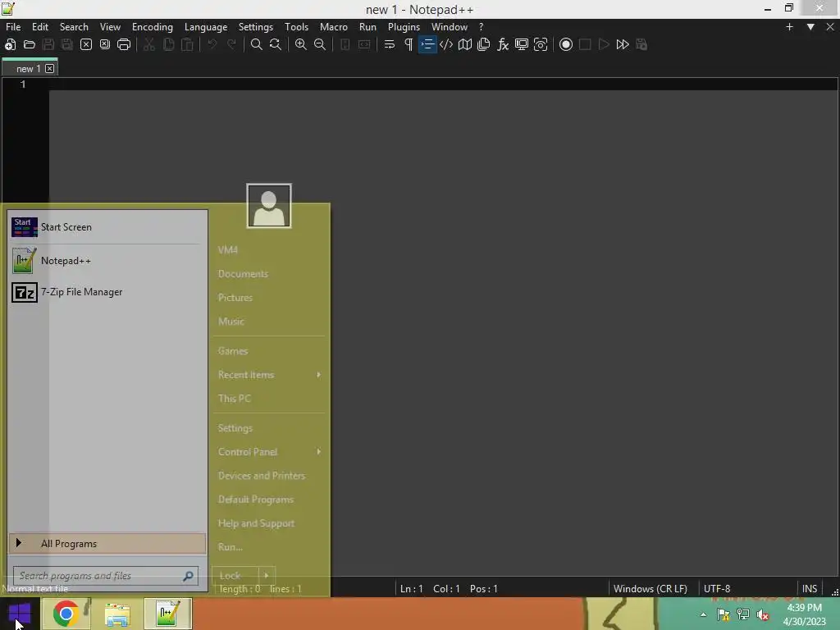
Task: Toggle the Indent Guide icon
Action: coord(427,44)
